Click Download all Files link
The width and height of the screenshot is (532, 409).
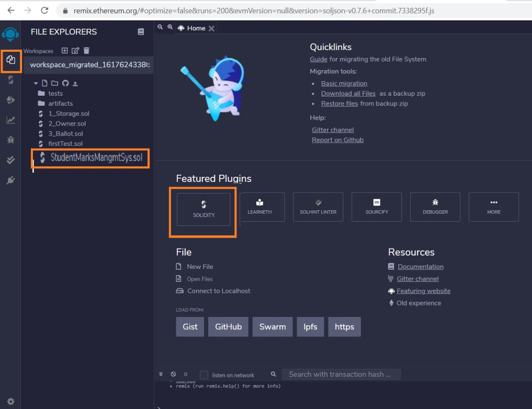point(348,93)
